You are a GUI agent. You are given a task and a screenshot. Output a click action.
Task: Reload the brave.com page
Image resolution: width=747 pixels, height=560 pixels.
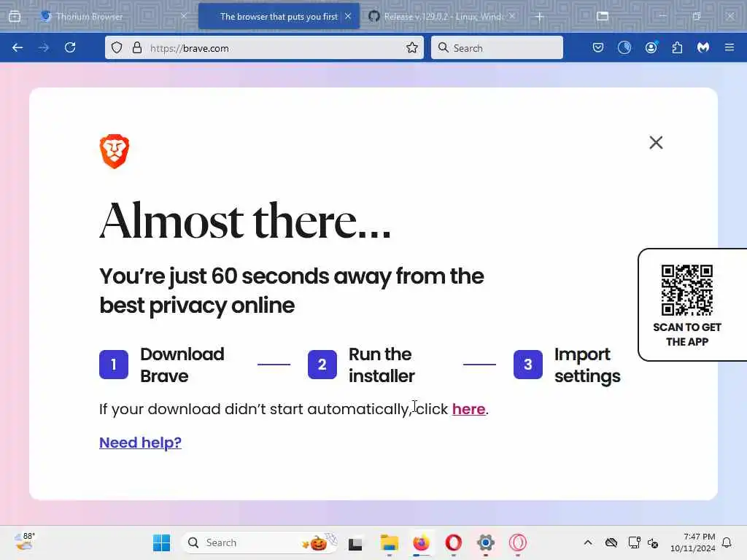70,47
